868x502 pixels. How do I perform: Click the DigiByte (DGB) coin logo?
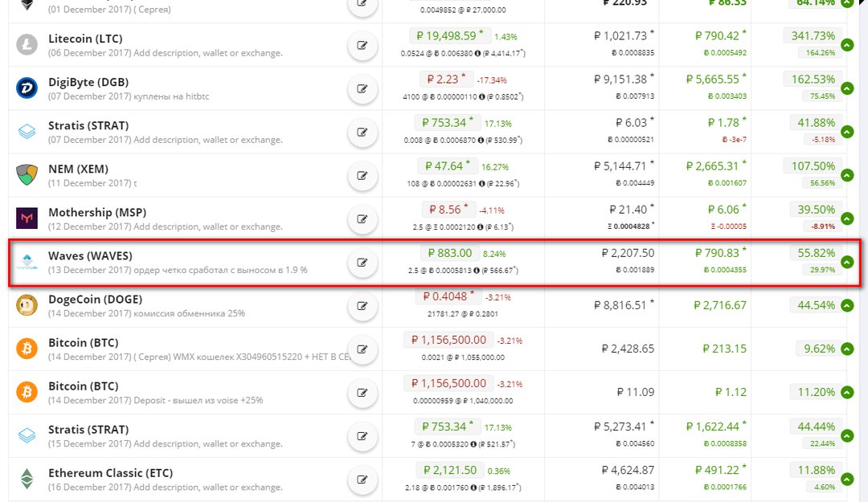pos(27,88)
